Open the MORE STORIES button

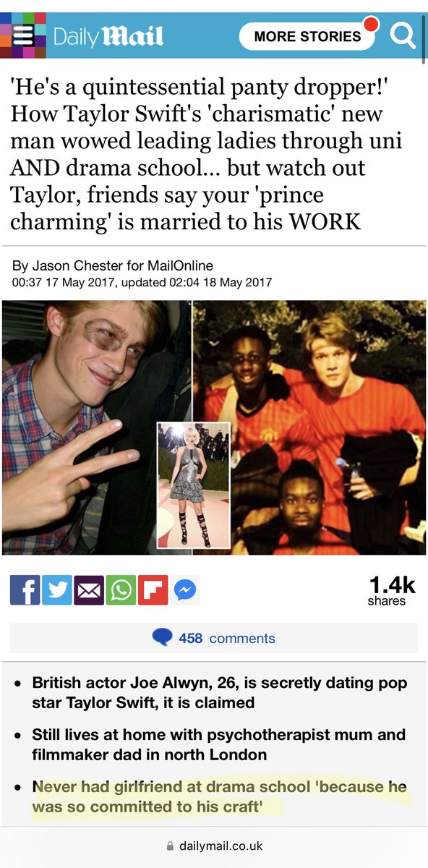click(307, 35)
